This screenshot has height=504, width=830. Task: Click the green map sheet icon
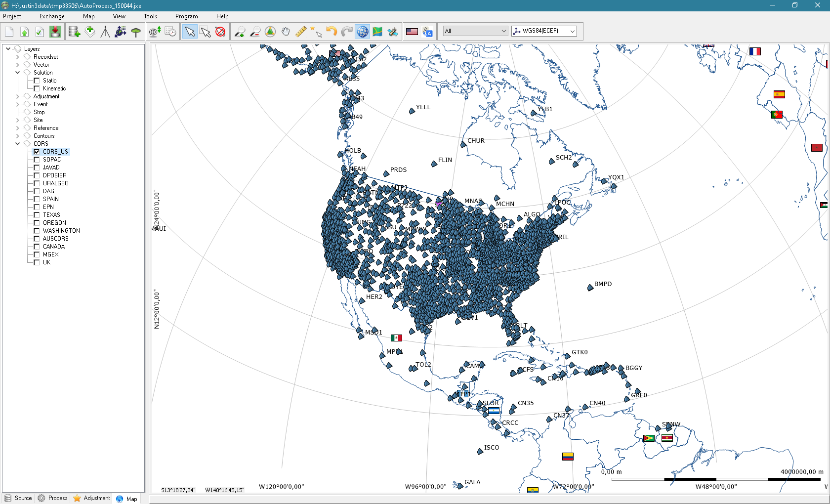[377, 32]
